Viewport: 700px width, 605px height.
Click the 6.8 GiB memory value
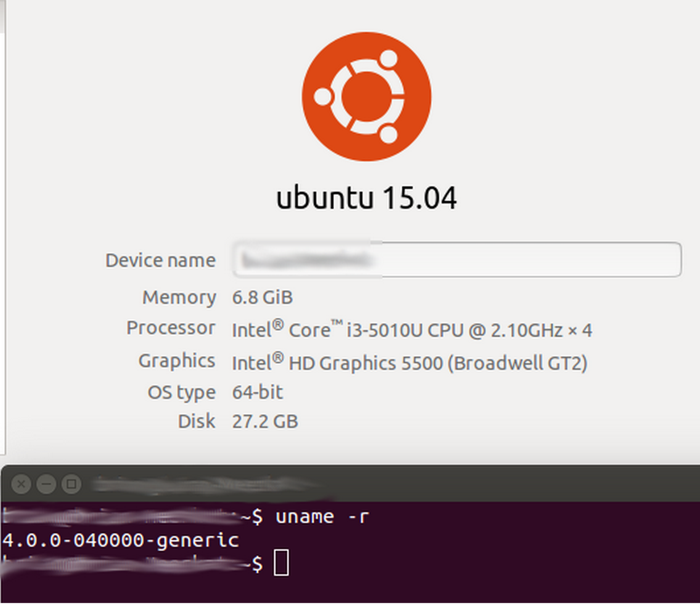(x=262, y=297)
